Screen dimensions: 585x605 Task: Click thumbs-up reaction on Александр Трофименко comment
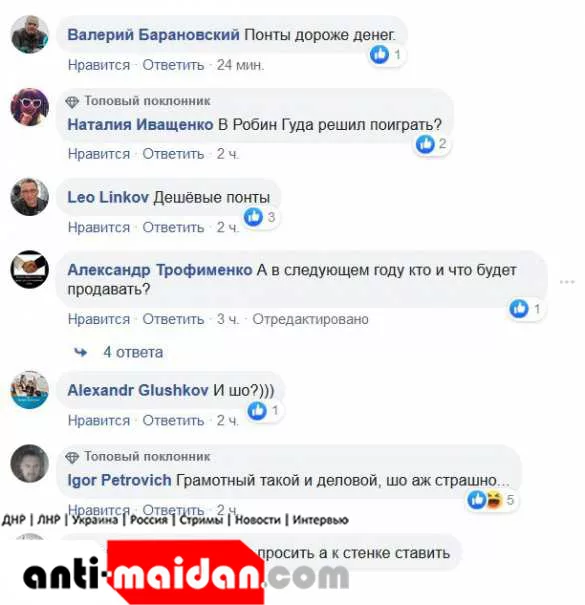[x=519, y=309]
